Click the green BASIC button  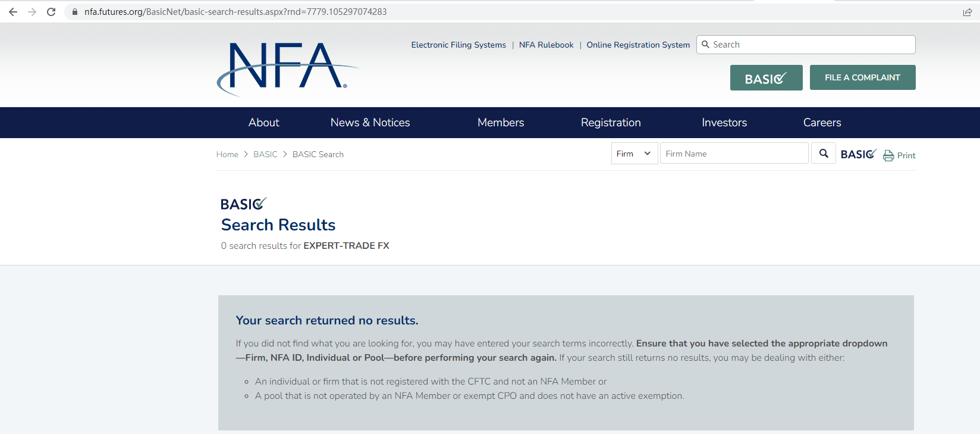(x=766, y=78)
